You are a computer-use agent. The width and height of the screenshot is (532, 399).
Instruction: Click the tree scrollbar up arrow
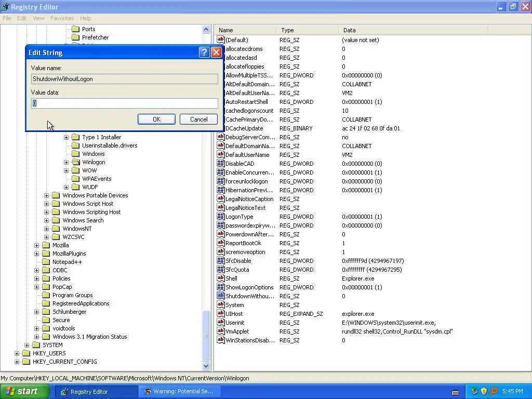(x=206, y=30)
